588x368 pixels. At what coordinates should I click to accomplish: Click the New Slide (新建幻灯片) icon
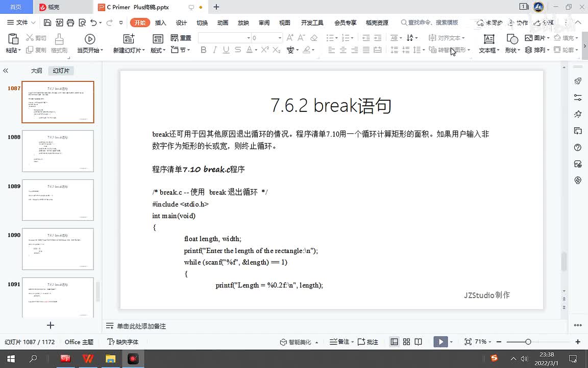tap(129, 39)
